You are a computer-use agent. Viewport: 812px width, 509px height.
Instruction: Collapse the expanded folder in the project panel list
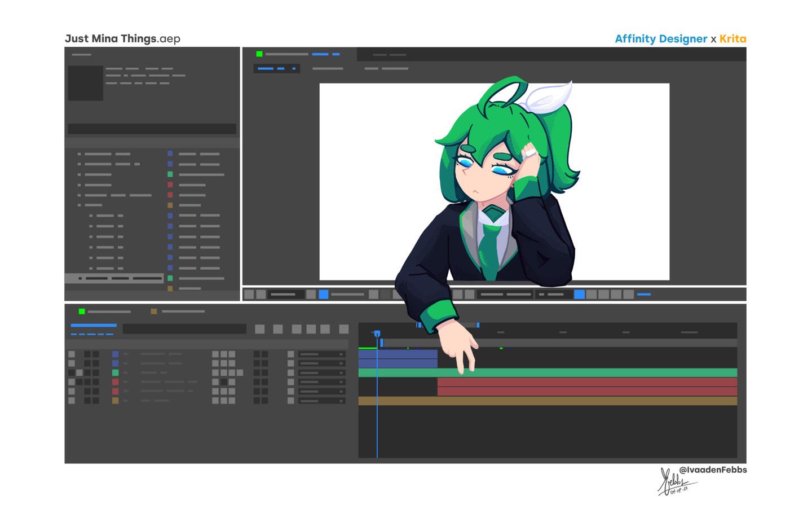80,205
